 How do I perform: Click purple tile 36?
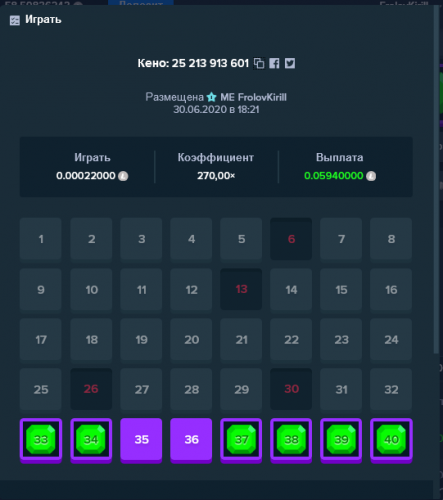(x=191, y=440)
